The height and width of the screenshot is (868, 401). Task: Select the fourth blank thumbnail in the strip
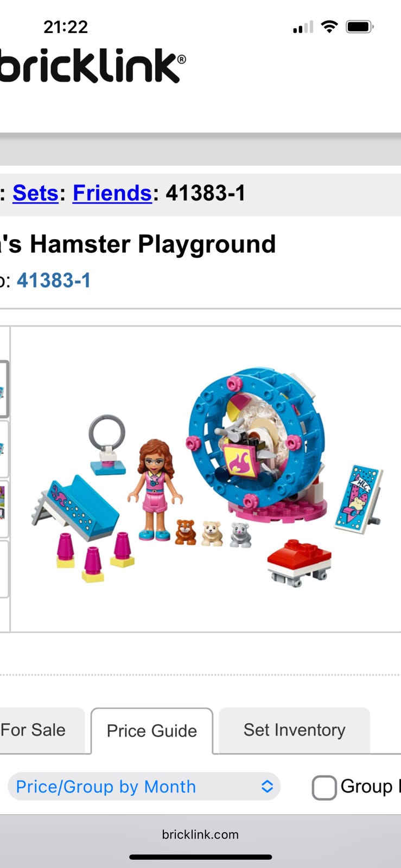point(4,568)
